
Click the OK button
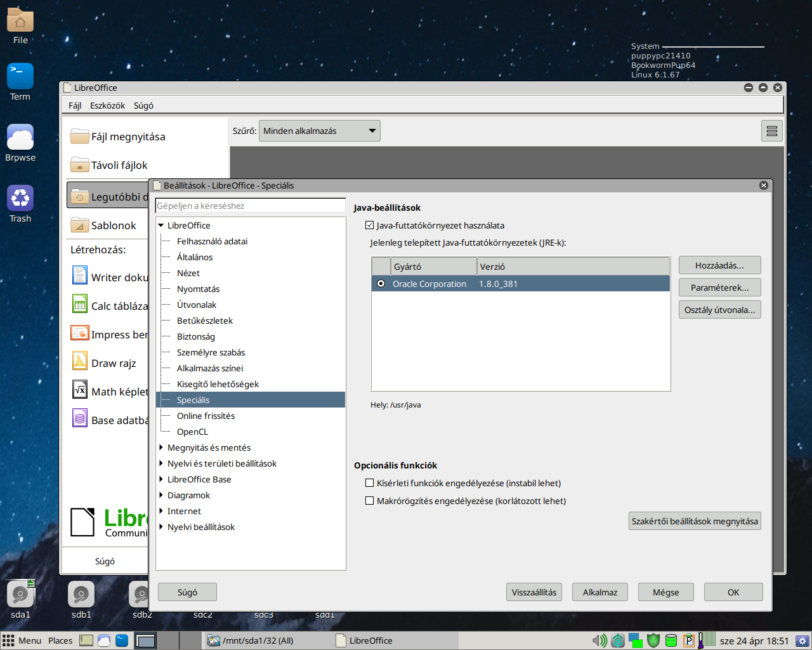733,592
